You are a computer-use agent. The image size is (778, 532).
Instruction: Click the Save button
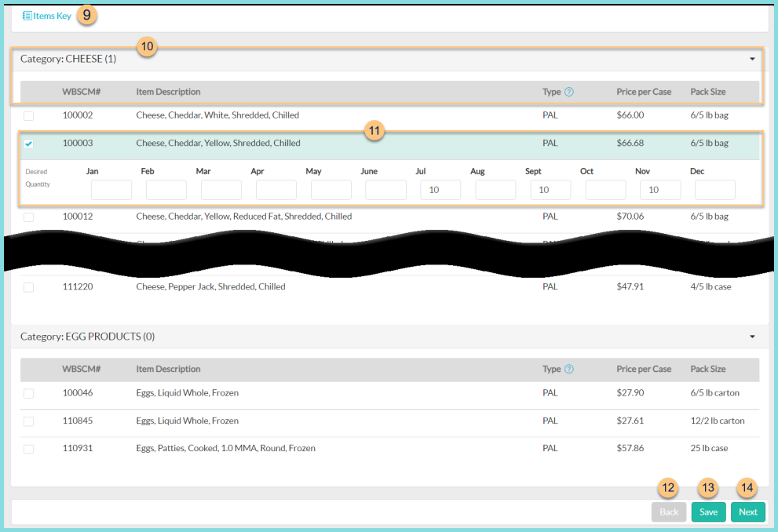point(708,512)
